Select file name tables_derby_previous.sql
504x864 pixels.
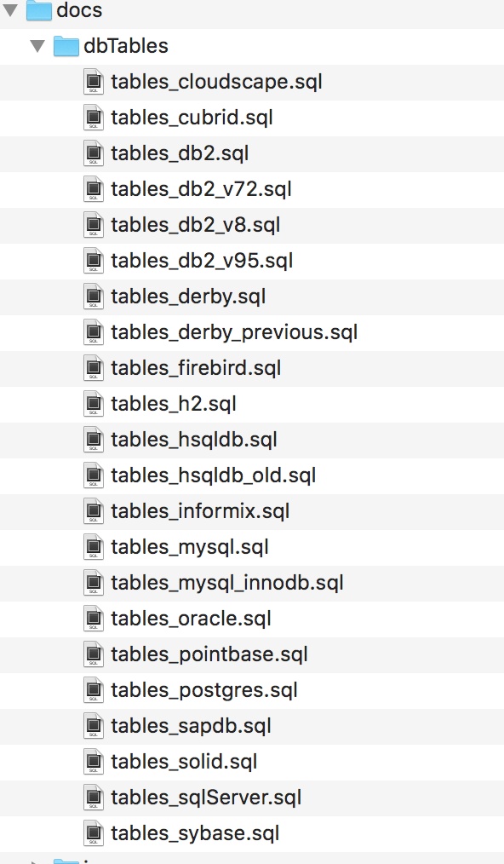pyautogui.click(x=235, y=333)
